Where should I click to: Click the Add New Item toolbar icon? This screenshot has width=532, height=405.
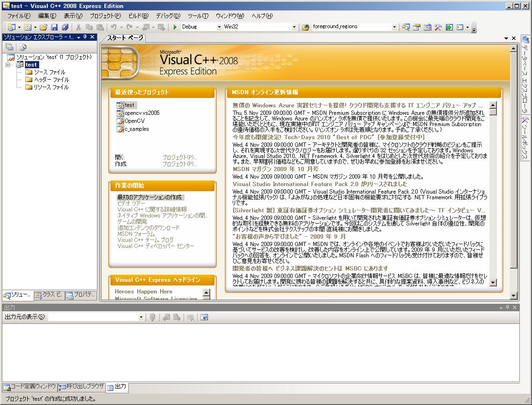(x=28, y=27)
